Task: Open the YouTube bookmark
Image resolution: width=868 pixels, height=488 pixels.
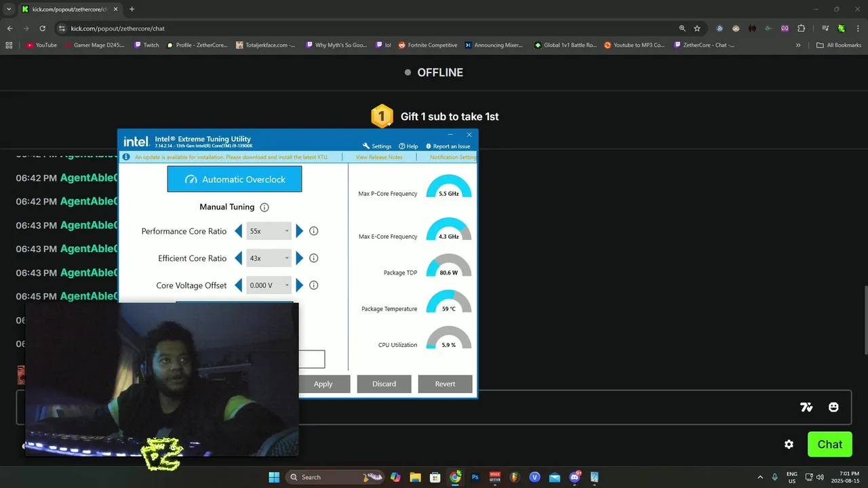Action: (41, 45)
